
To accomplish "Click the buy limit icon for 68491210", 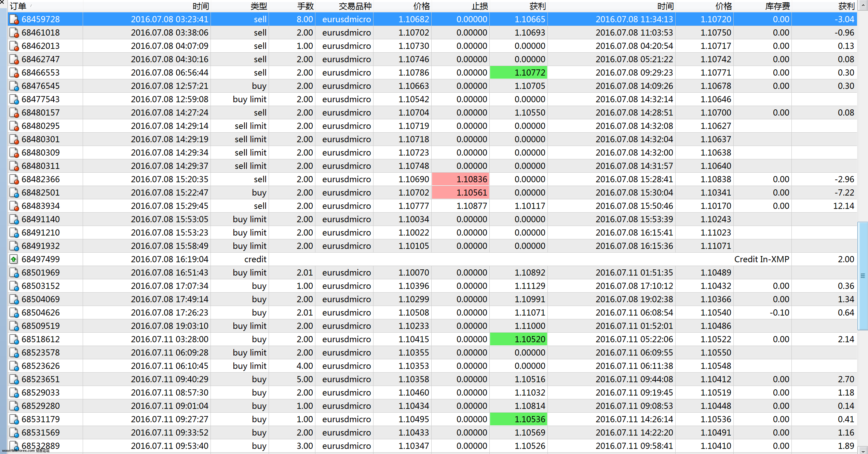I will (14, 233).
